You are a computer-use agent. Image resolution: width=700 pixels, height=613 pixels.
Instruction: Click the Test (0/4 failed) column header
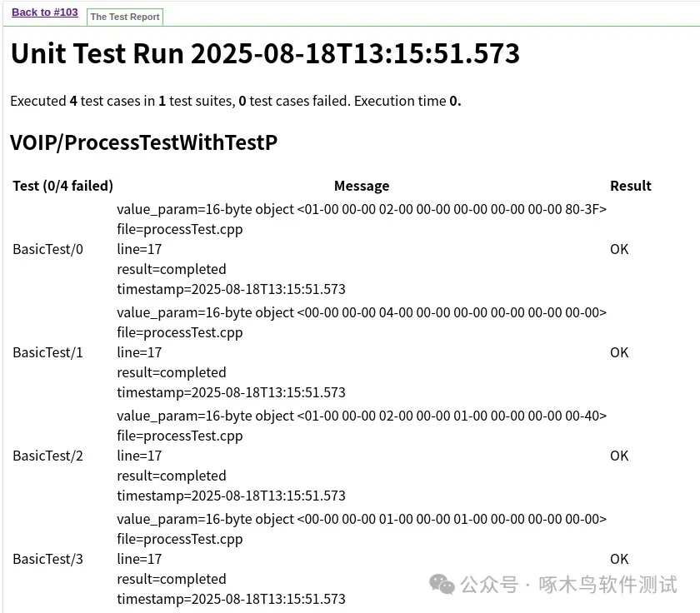point(63,186)
